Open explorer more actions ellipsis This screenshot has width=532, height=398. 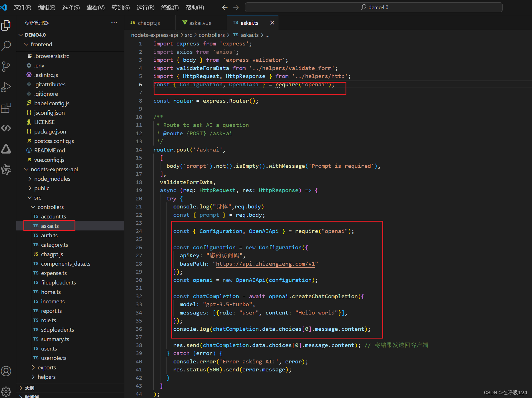[114, 23]
